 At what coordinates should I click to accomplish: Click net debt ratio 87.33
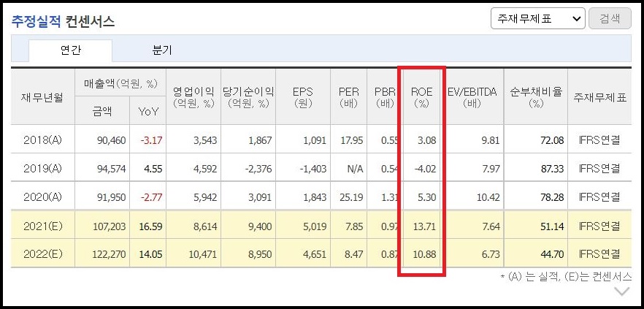[553, 169]
